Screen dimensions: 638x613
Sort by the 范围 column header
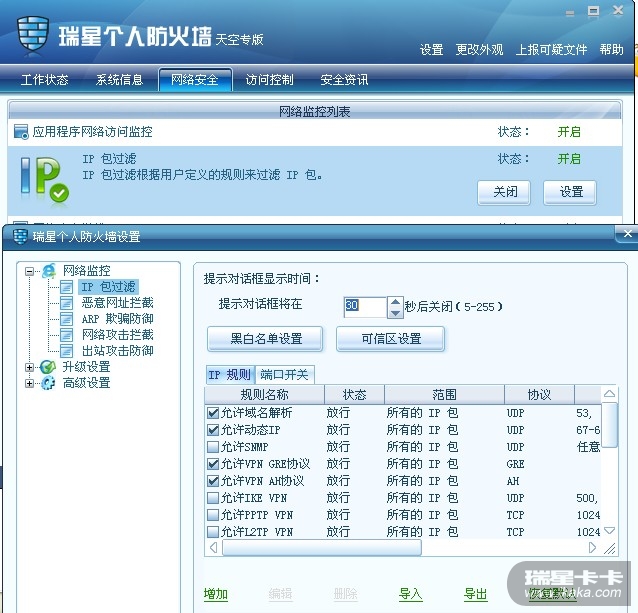point(444,395)
